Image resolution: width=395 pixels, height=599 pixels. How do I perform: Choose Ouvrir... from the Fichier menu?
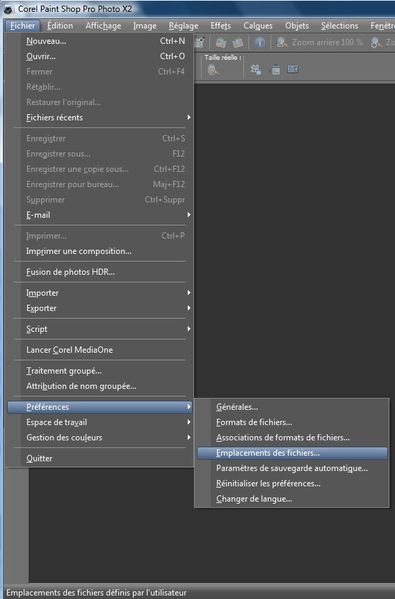(100, 56)
